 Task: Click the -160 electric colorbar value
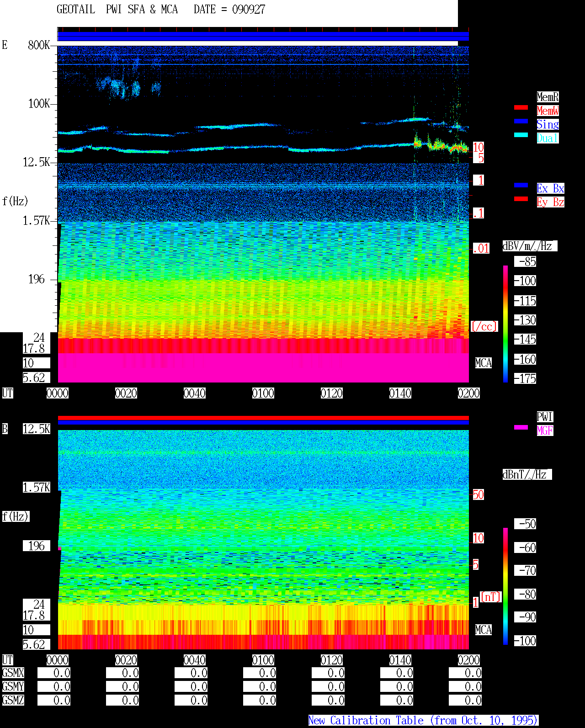[x=525, y=359]
